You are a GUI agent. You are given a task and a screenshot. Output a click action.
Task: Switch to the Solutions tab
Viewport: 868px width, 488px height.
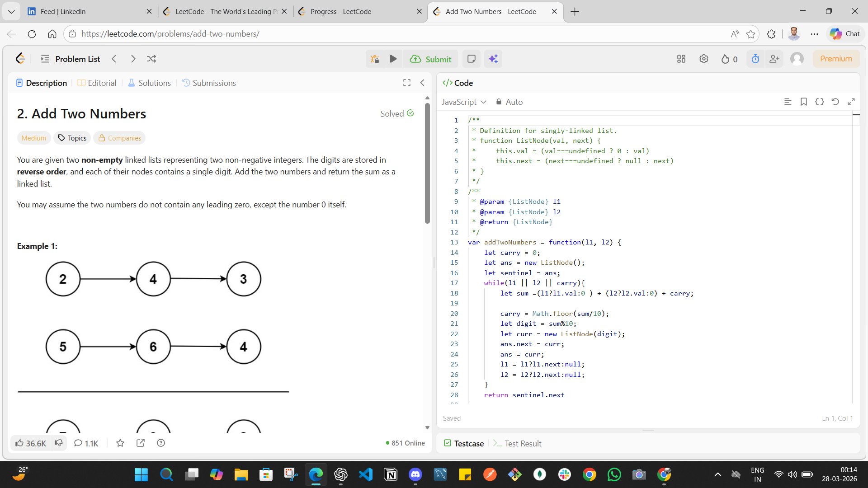(x=150, y=83)
